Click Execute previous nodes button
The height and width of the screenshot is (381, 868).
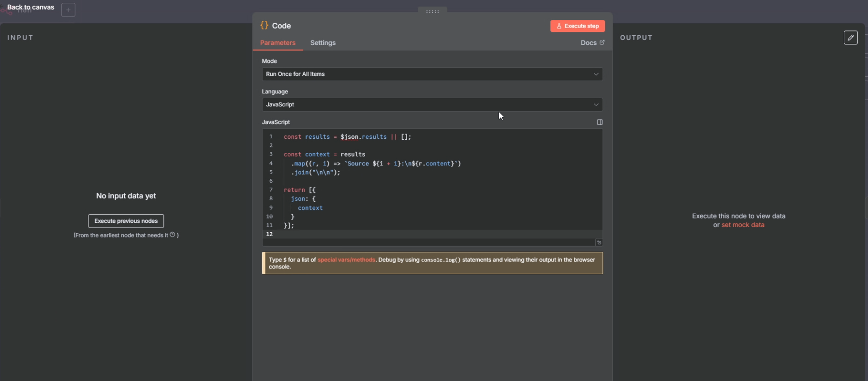(126, 221)
